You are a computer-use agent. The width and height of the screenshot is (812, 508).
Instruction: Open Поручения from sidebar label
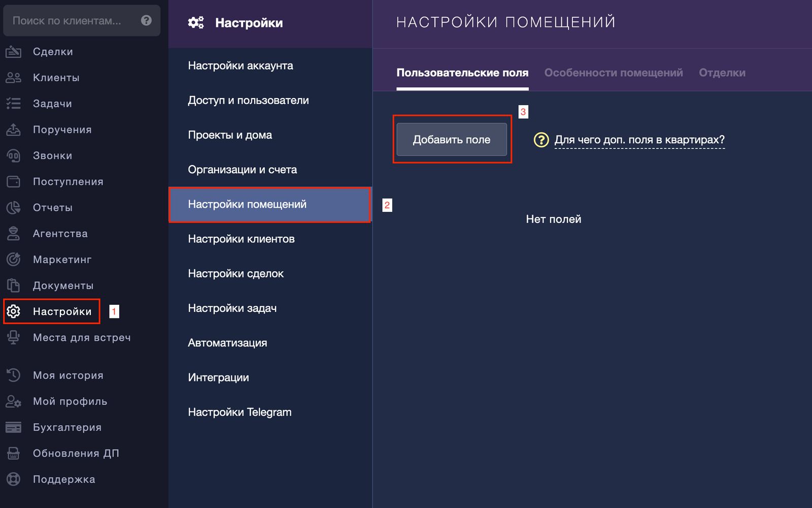62,130
